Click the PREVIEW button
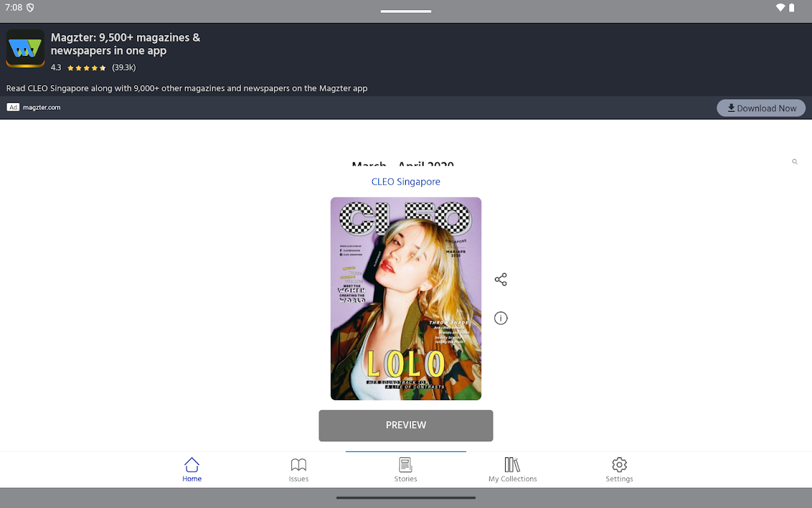The width and height of the screenshot is (812, 508). 406,425
